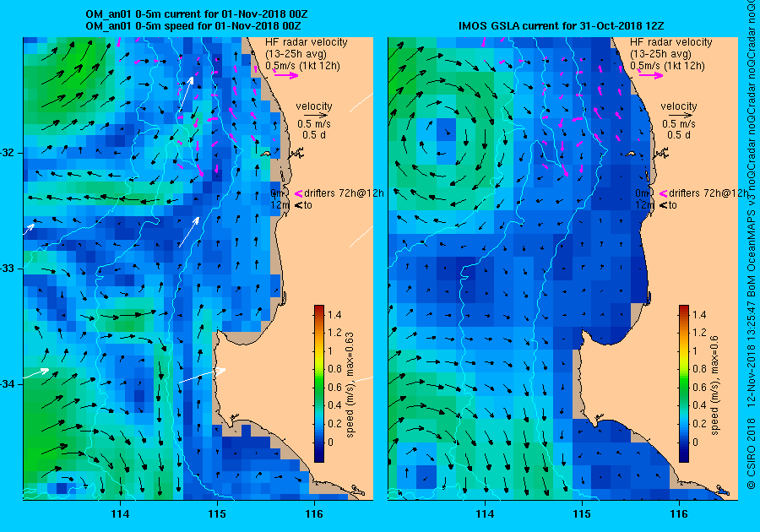Click 'speed (m/s), max=0.6' colorbar caption
Image resolution: width=760 pixels, height=532 pixels.
click(715, 385)
